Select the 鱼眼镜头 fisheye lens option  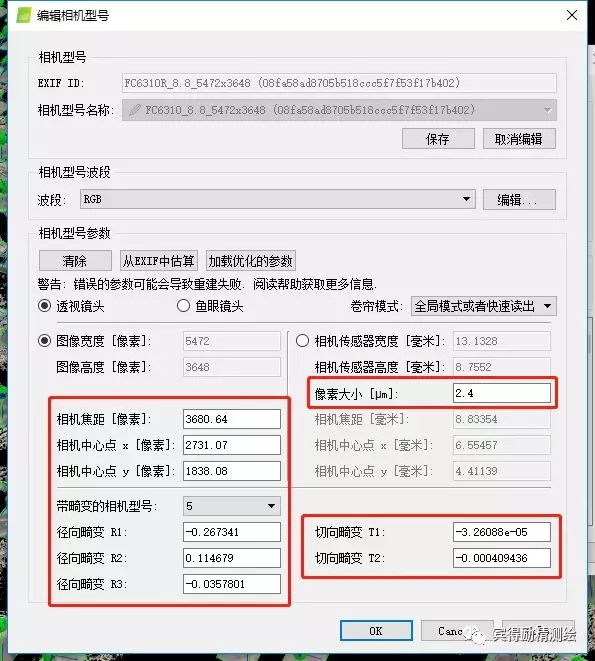click(183, 306)
